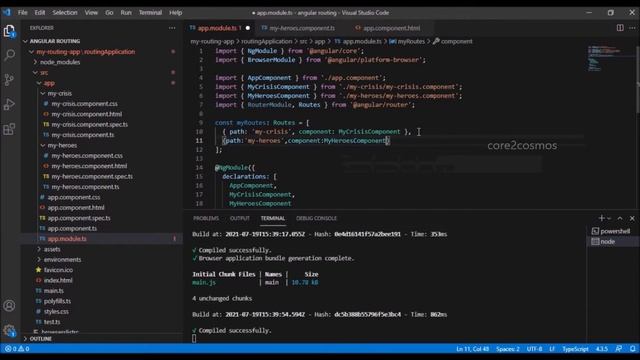This screenshot has height=360, width=640.
Task: Open styles.css file in explorer
Action: click(56, 311)
